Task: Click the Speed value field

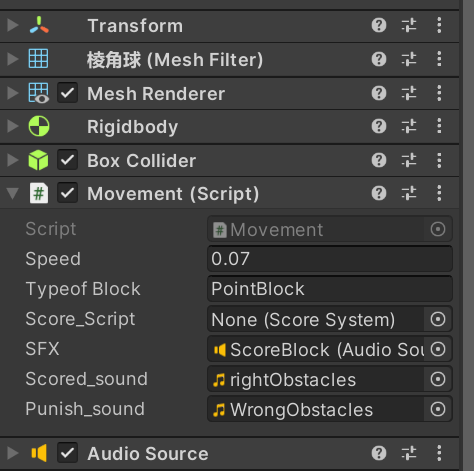Action: 330,259
